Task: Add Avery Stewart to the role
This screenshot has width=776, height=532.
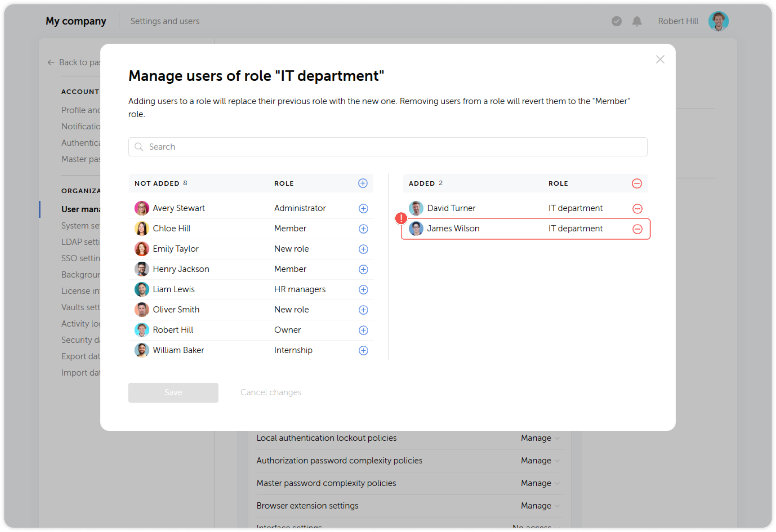Action: pos(363,208)
